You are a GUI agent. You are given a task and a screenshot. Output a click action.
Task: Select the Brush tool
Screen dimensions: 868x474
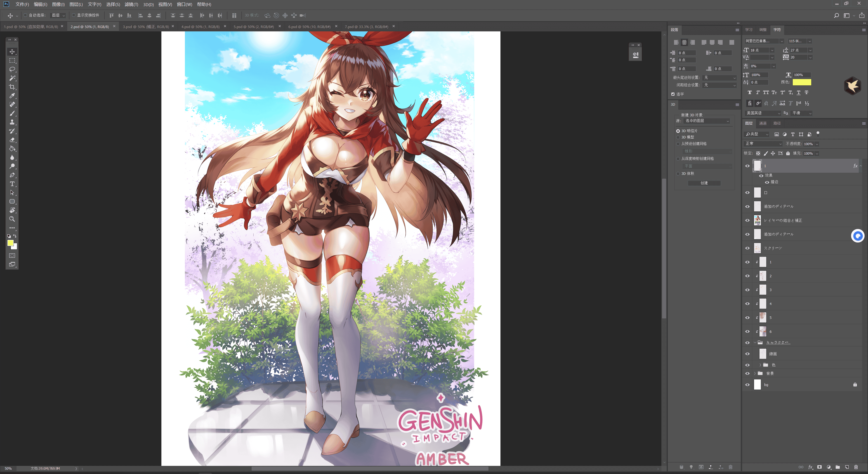[12, 113]
